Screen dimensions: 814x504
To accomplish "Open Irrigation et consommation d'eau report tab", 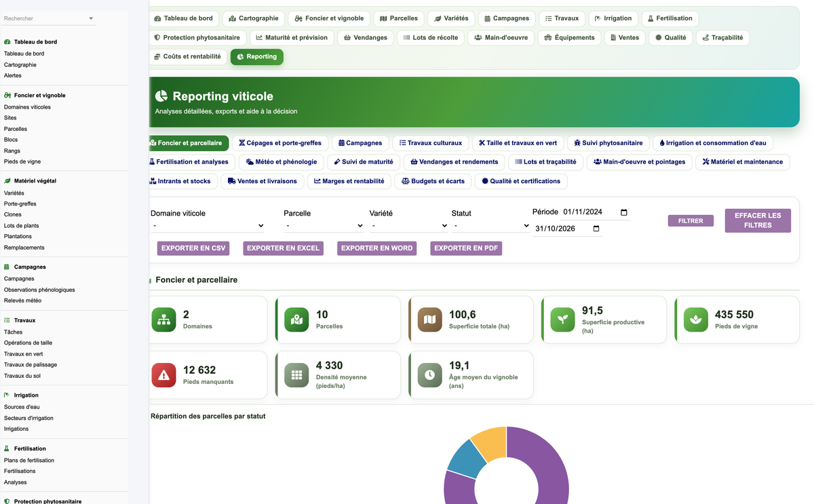I will coord(712,143).
